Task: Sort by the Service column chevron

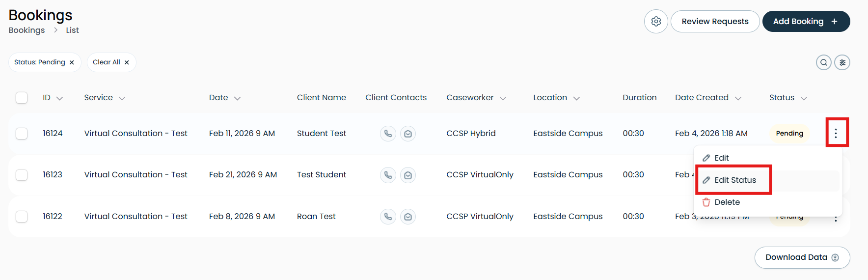Action: point(122,98)
